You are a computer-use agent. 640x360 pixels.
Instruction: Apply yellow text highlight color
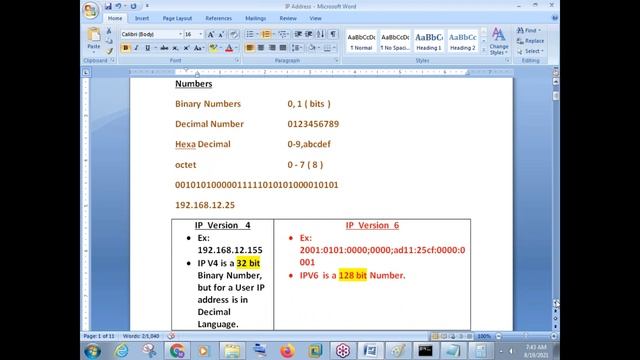click(x=212, y=48)
